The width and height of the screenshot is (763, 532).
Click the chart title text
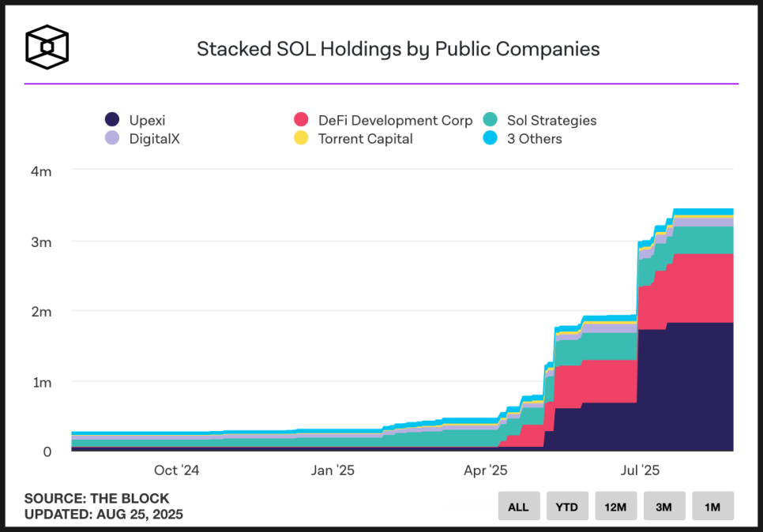tap(398, 49)
